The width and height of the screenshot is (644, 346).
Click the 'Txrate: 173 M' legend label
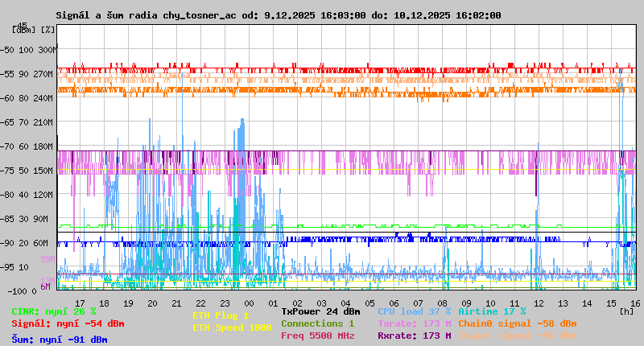415,323
